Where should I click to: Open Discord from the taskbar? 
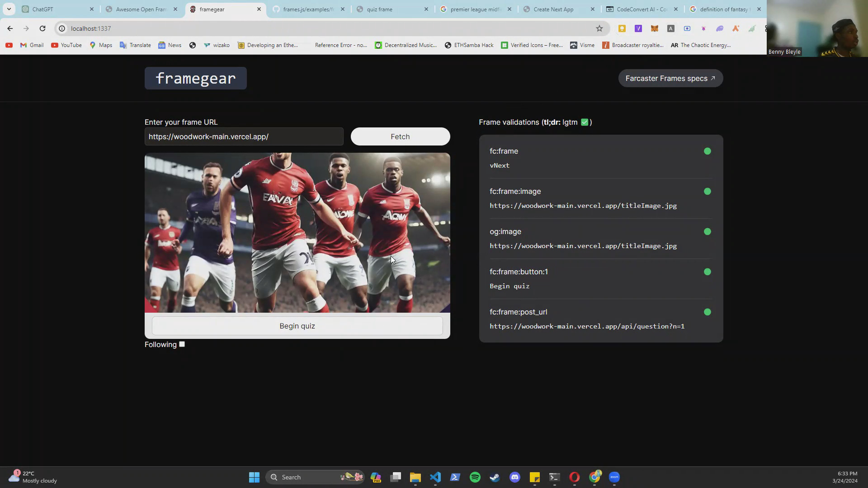click(515, 477)
